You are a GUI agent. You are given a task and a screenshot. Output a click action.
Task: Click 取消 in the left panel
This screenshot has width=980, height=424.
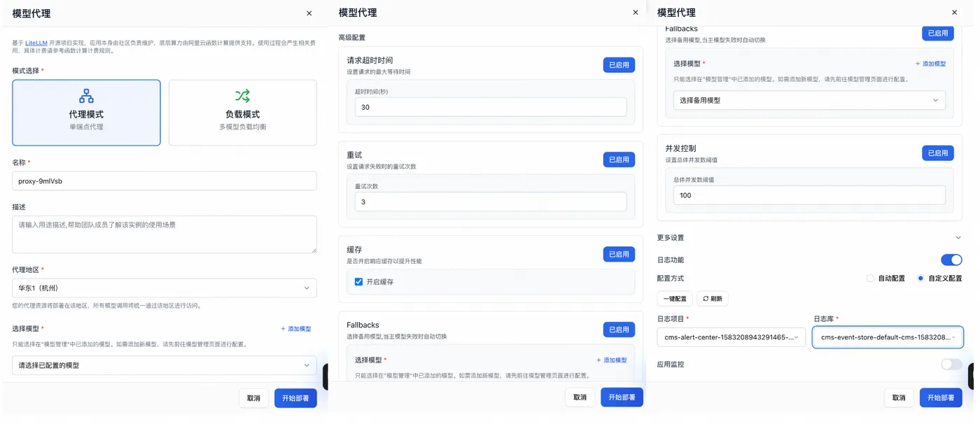[x=253, y=398]
